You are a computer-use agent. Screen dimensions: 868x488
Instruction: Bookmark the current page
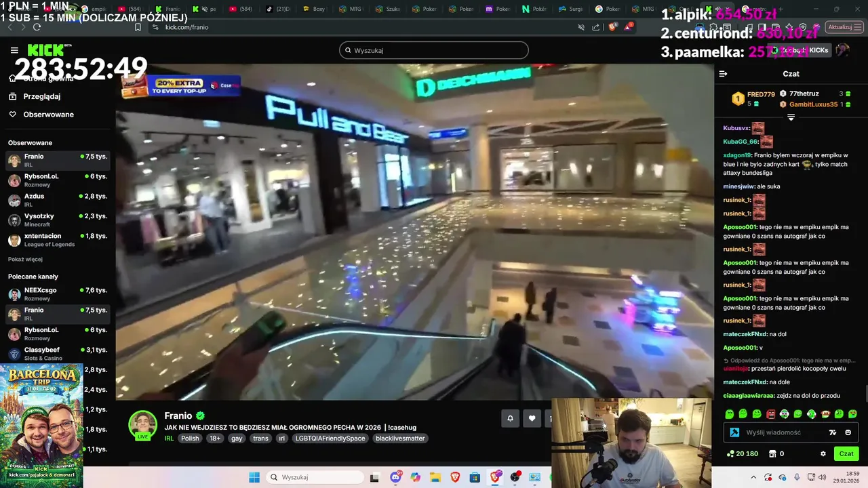point(138,27)
